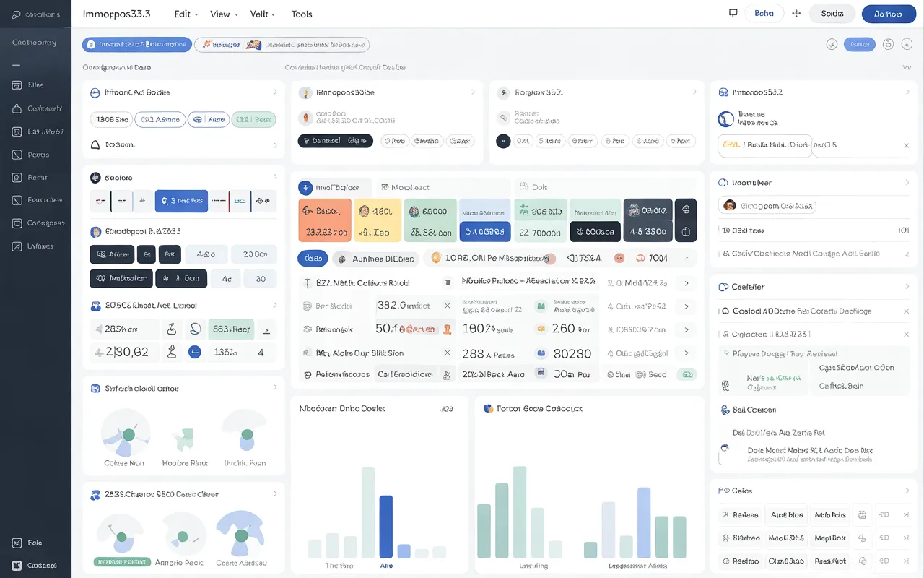Expand the Ceios panel with its chevron

click(907, 491)
